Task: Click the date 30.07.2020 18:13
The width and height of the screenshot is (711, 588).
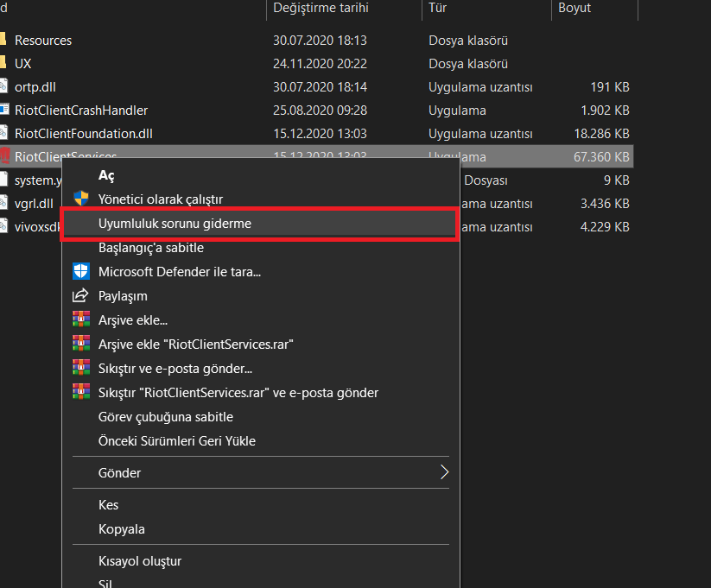Action: click(320, 41)
